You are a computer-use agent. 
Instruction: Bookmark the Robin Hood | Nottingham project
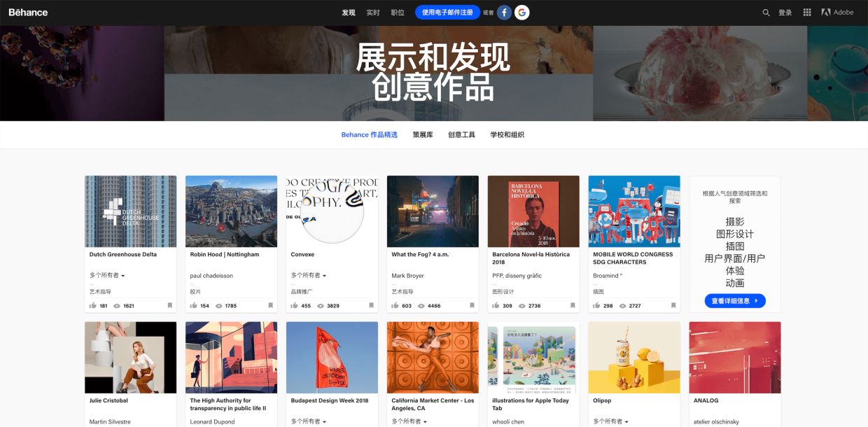pos(270,306)
